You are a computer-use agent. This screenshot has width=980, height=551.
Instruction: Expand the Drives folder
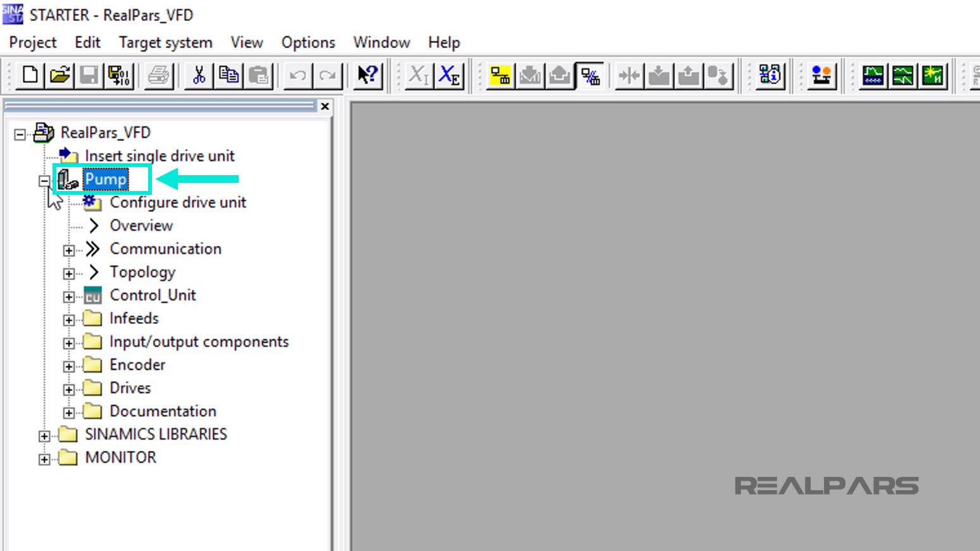[x=69, y=390]
